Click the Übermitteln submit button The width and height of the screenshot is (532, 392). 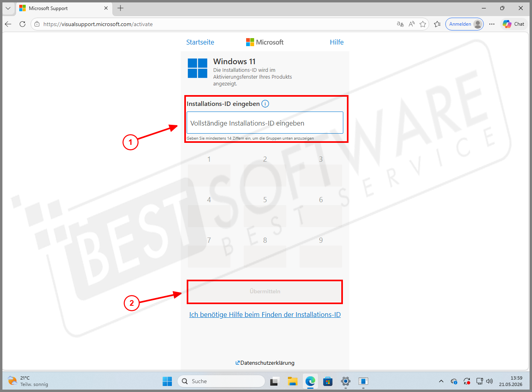point(265,291)
